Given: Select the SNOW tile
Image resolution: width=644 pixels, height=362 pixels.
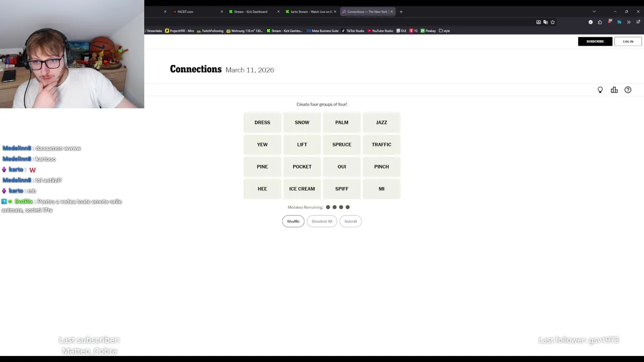Looking at the screenshot, I should 302,122.
